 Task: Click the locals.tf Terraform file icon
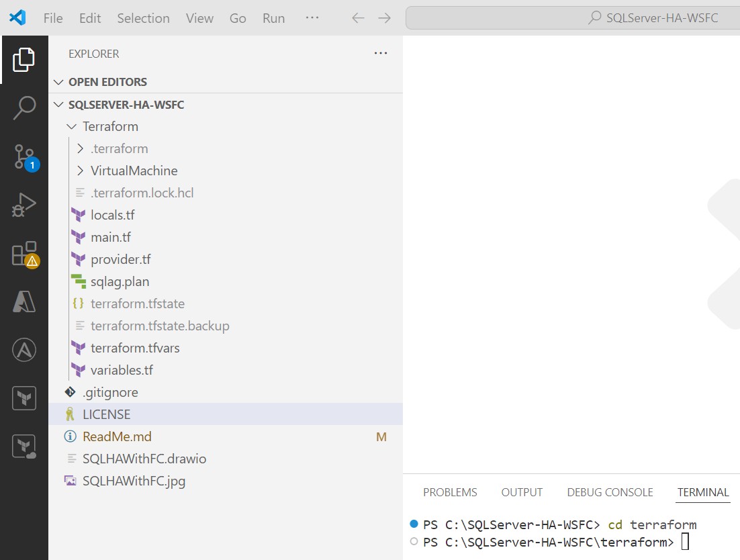click(x=79, y=215)
